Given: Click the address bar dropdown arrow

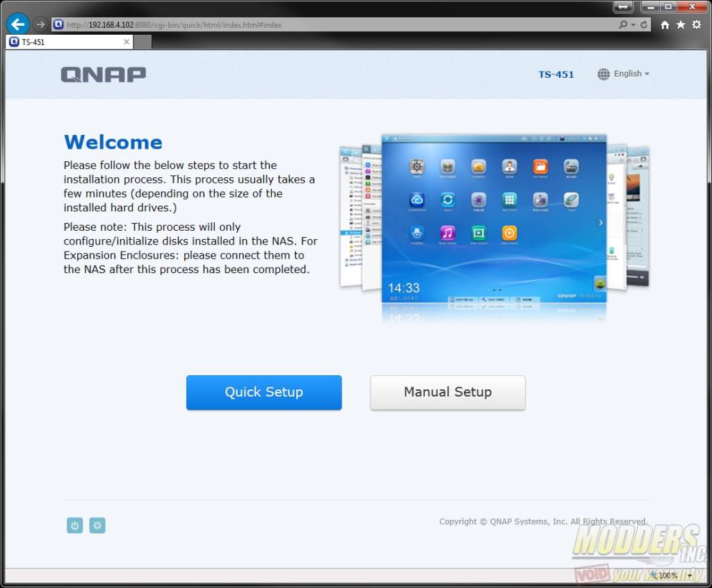Looking at the screenshot, I should coord(633,24).
